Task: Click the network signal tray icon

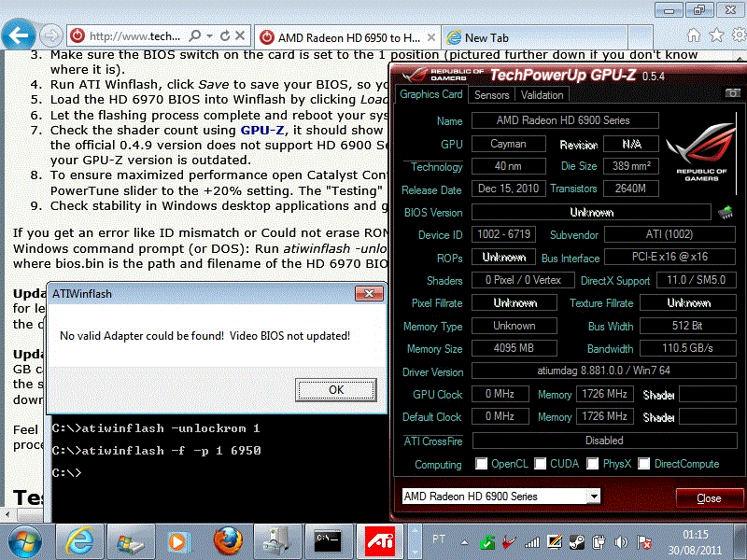Action: pyautogui.click(x=532, y=542)
